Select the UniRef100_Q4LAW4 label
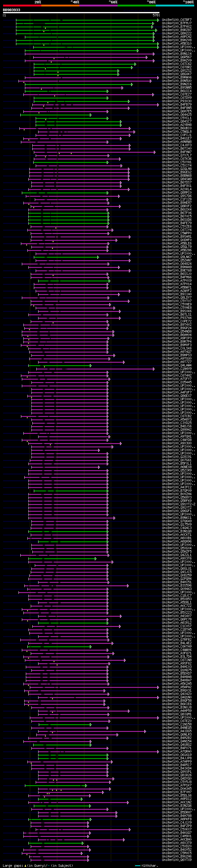The height and width of the screenshot is (868, 197). click(x=177, y=365)
